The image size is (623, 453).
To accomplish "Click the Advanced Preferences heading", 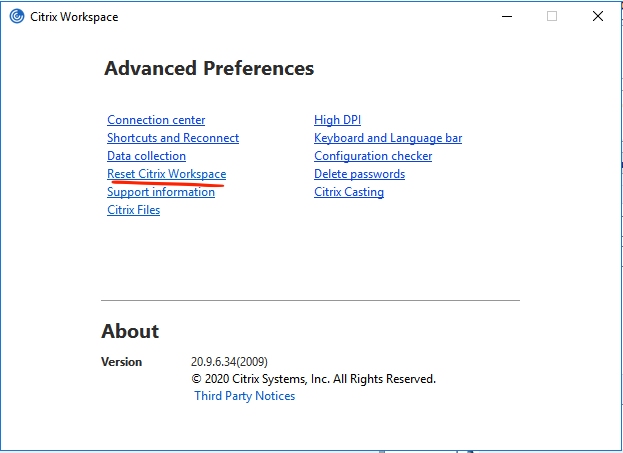I will pos(208,69).
